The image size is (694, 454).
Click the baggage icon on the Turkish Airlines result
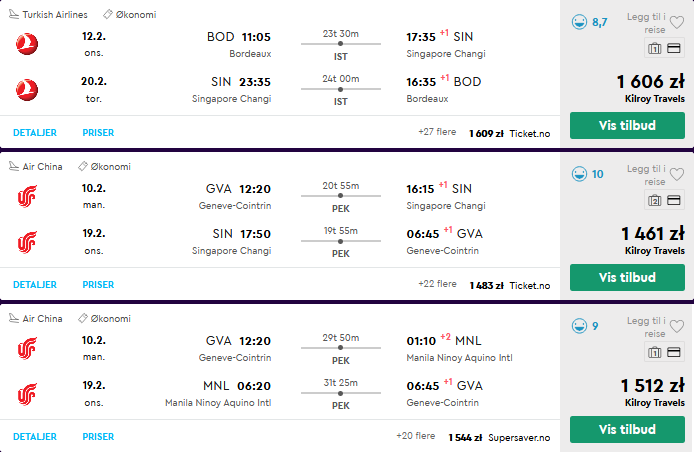(655, 48)
